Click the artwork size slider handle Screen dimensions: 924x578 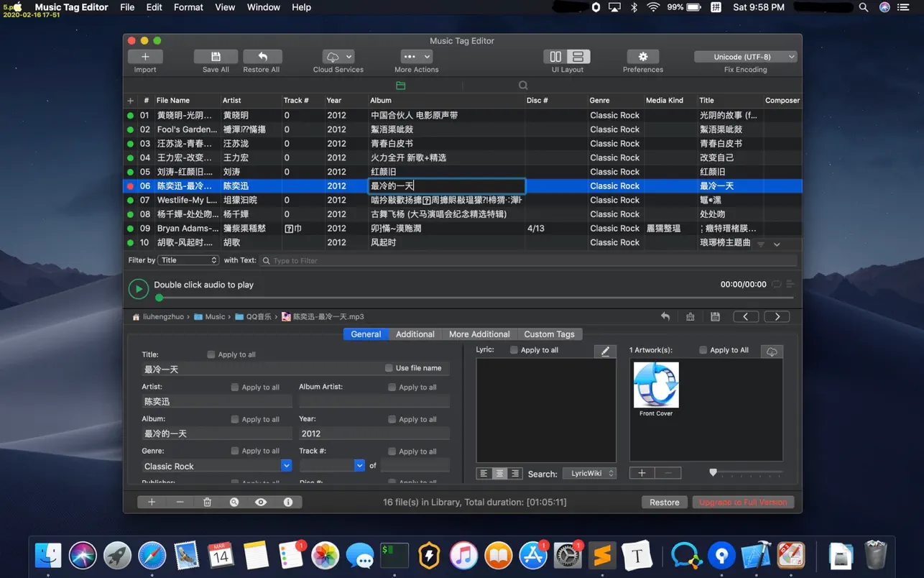[713, 472]
